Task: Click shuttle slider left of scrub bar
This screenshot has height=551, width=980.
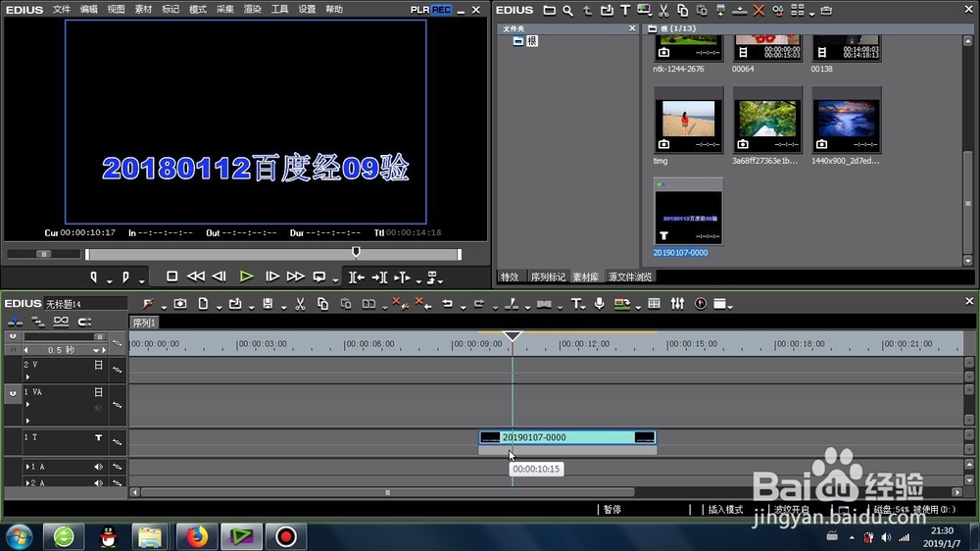Action: [x=44, y=254]
